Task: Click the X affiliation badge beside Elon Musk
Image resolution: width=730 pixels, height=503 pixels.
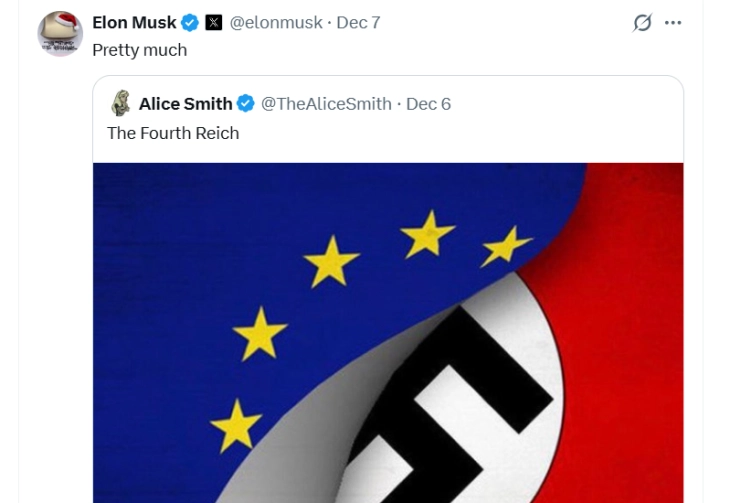Action: (214, 22)
